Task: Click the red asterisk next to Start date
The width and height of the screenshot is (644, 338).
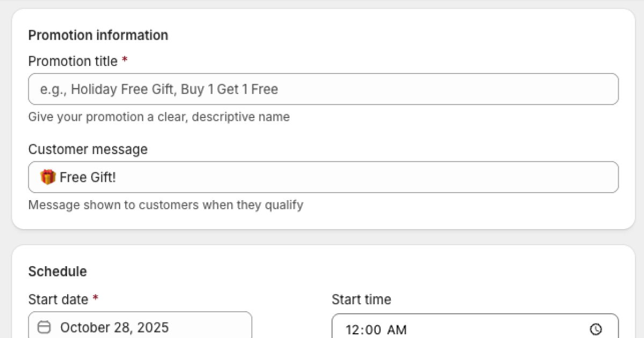Action: pos(96,299)
